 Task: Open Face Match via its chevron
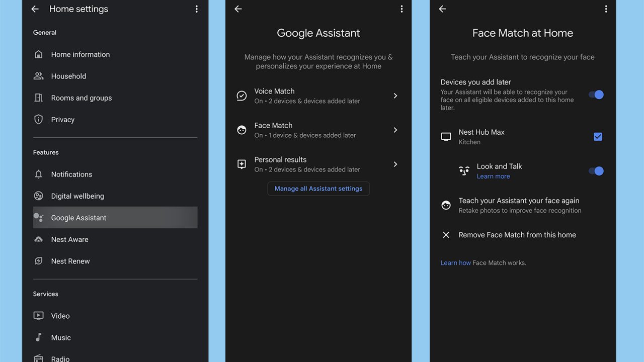point(395,130)
